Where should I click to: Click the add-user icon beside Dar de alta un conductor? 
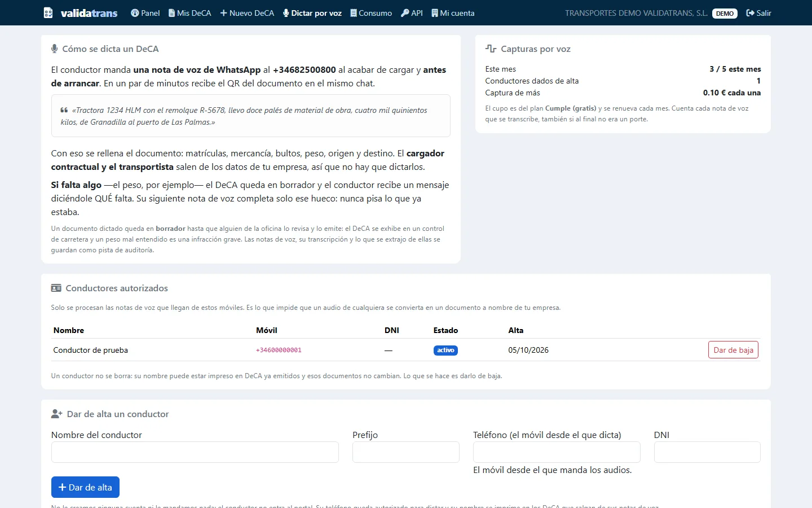click(56, 414)
